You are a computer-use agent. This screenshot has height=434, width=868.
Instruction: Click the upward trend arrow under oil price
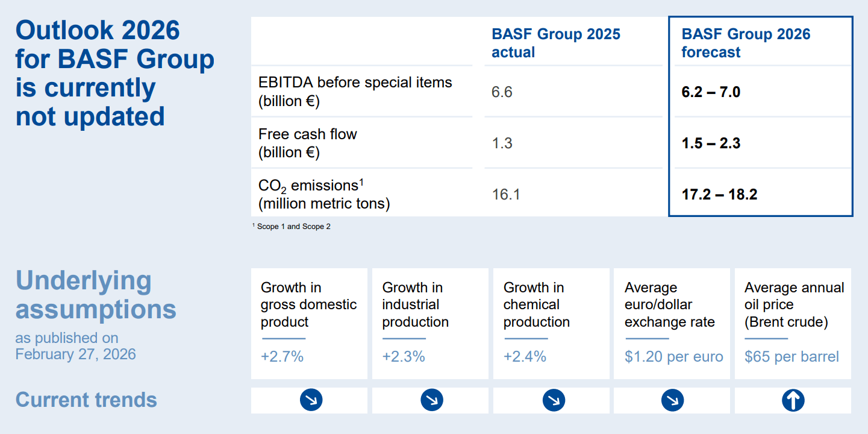[x=793, y=400]
